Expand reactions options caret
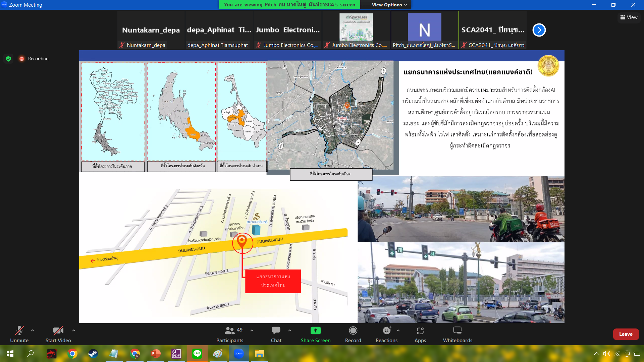The image size is (644, 362). [398, 330]
